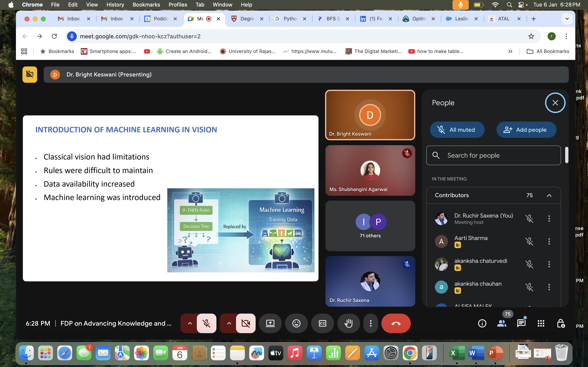This screenshot has height=367, width=588.
Task: Open audio settings arrow beside microphone
Action: (x=190, y=323)
